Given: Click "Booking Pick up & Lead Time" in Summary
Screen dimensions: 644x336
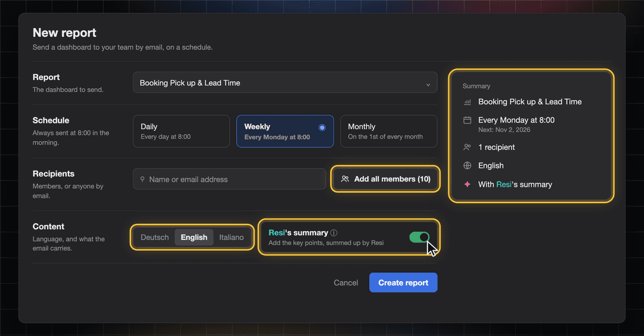Looking at the screenshot, I should (x=530, y=102).
